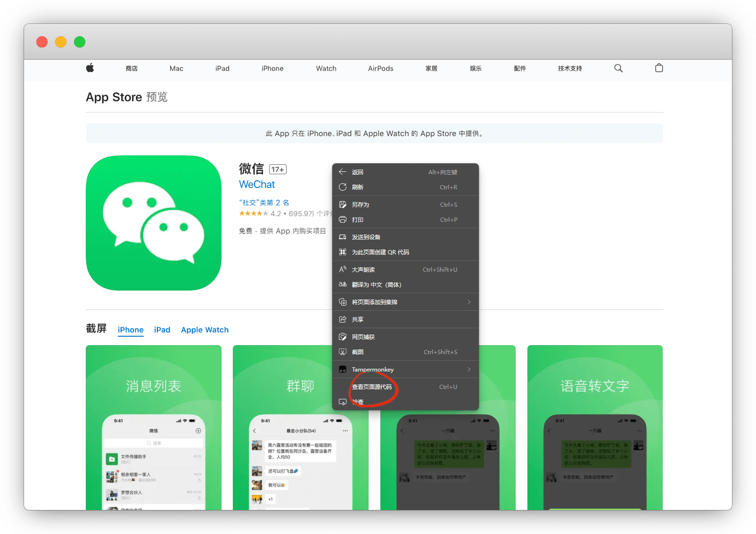Choose 另存为 (Save as) from context menu

click(361, 205)
